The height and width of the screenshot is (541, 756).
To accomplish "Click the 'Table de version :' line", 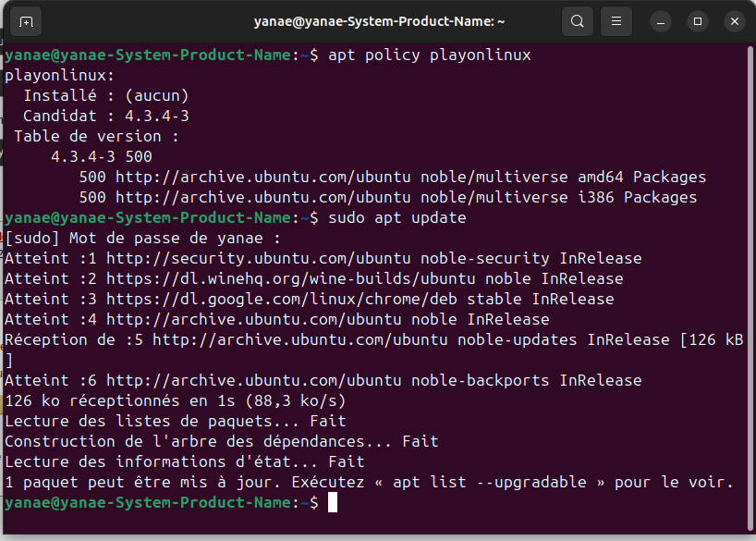I will 96,136.
